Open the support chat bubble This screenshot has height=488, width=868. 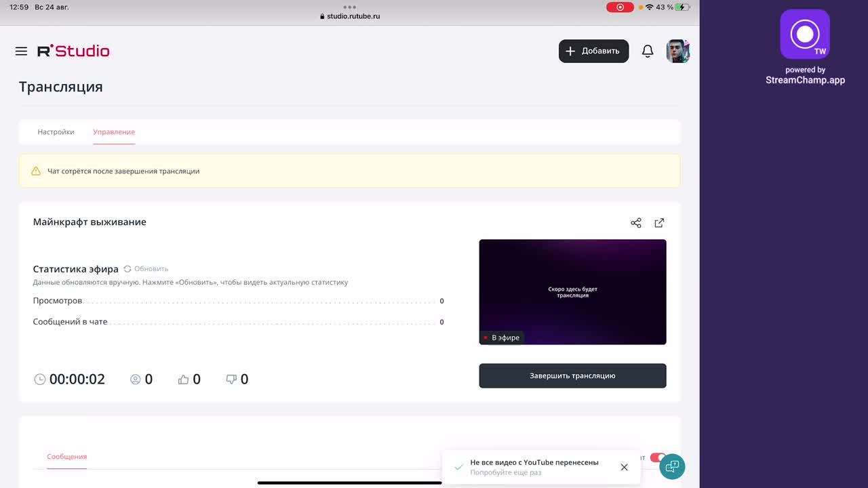(672, 466)
